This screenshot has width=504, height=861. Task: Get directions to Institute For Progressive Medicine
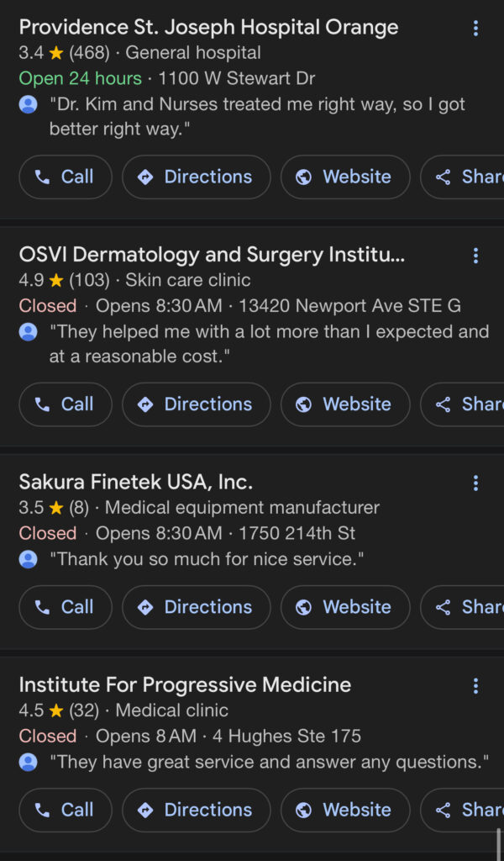tap(197, 810)
